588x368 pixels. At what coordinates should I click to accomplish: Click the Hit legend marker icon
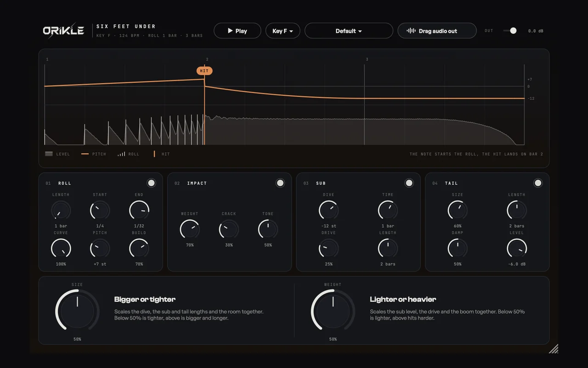pos(154,154)
